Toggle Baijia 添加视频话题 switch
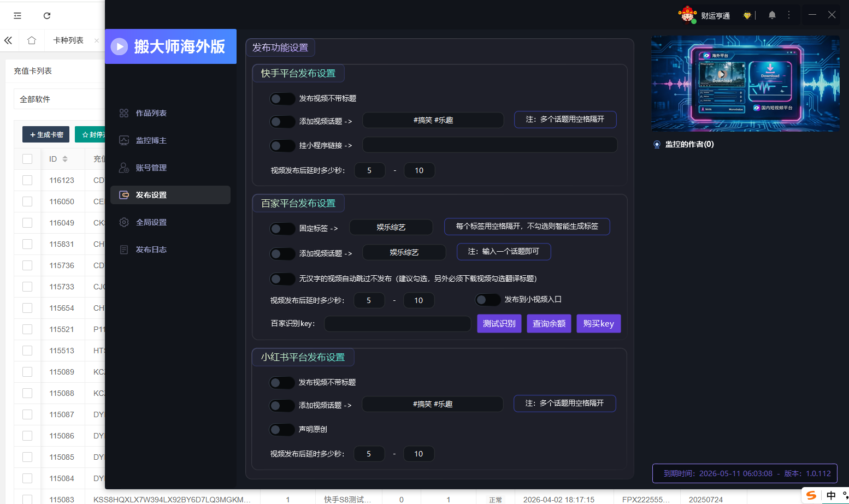This screenshot has height=504, width=849. tap(282, 254)
